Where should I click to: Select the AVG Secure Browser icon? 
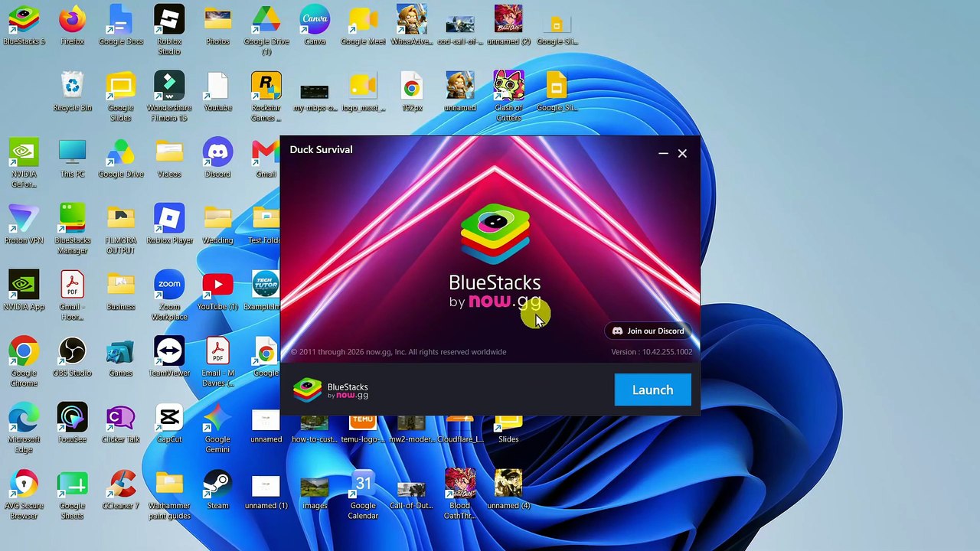24,495
